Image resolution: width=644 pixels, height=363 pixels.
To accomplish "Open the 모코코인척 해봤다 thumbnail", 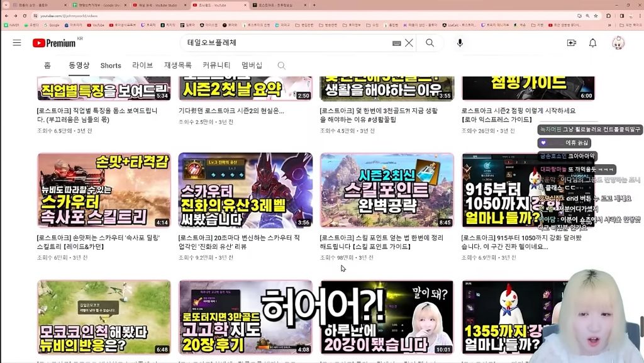I will pyautogui.click(x=104, y=317).
